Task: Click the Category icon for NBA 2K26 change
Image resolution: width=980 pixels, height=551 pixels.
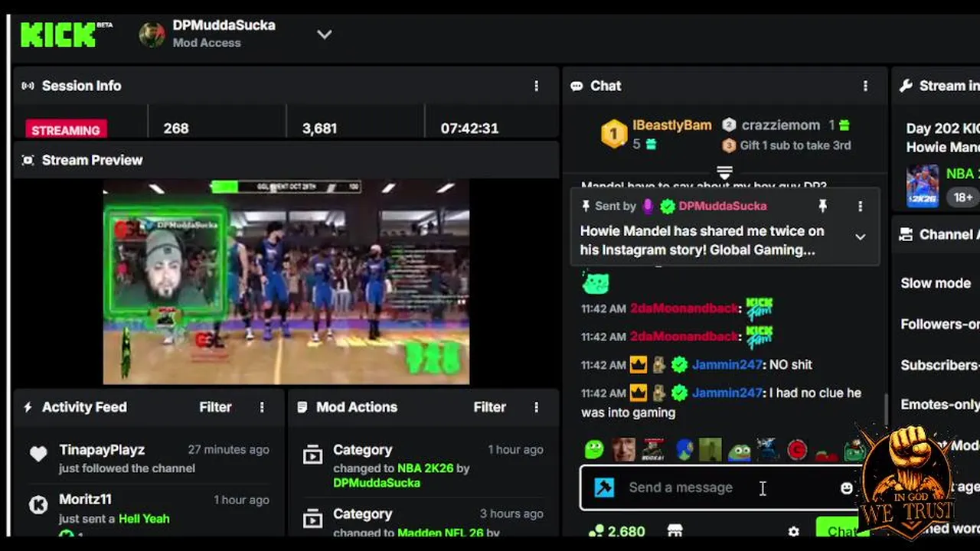Action: (x=312, y=456)
